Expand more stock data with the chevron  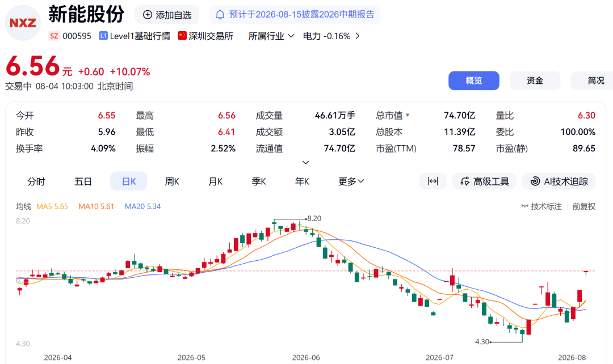click(306, 162)
